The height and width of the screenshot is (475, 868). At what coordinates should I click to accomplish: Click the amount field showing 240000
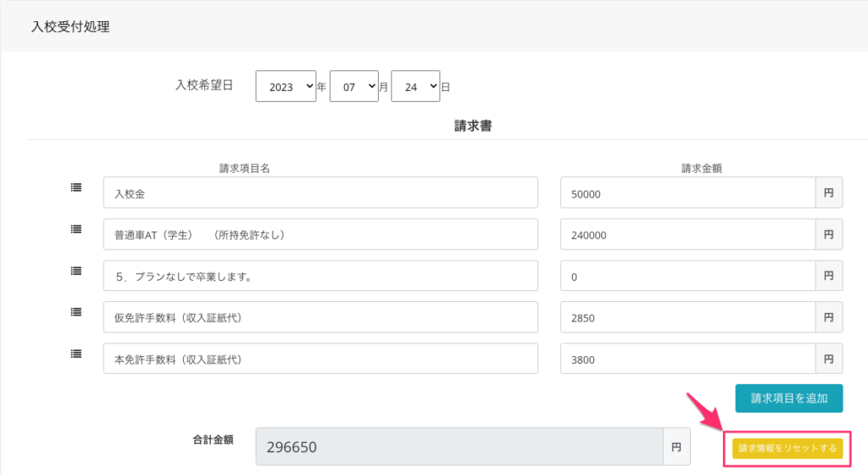tap(687, 235)
